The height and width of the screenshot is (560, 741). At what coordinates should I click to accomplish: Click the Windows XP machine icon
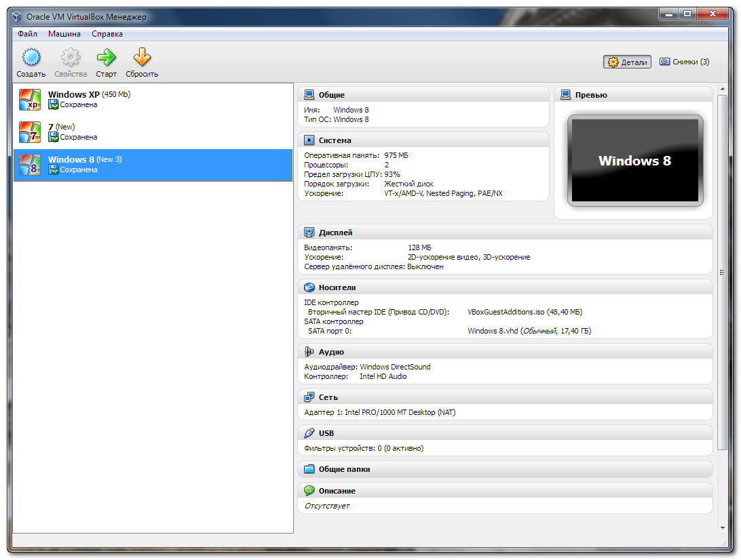pos(30,100)
